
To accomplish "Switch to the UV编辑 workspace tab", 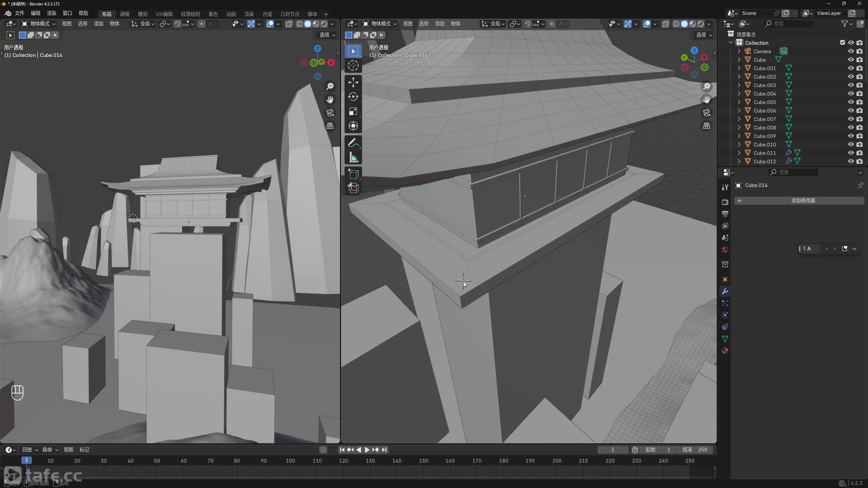I will tap(164, 14).
